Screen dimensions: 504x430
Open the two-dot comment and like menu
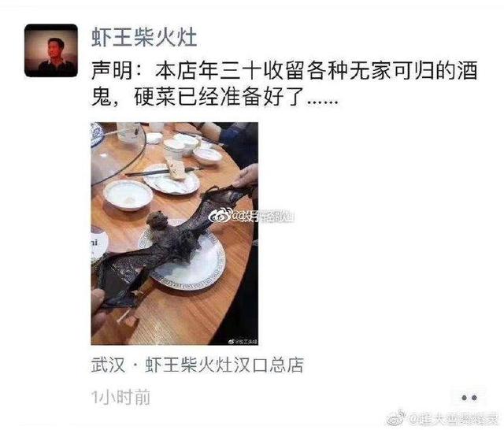pyautogui.click(x=469, y=398)
